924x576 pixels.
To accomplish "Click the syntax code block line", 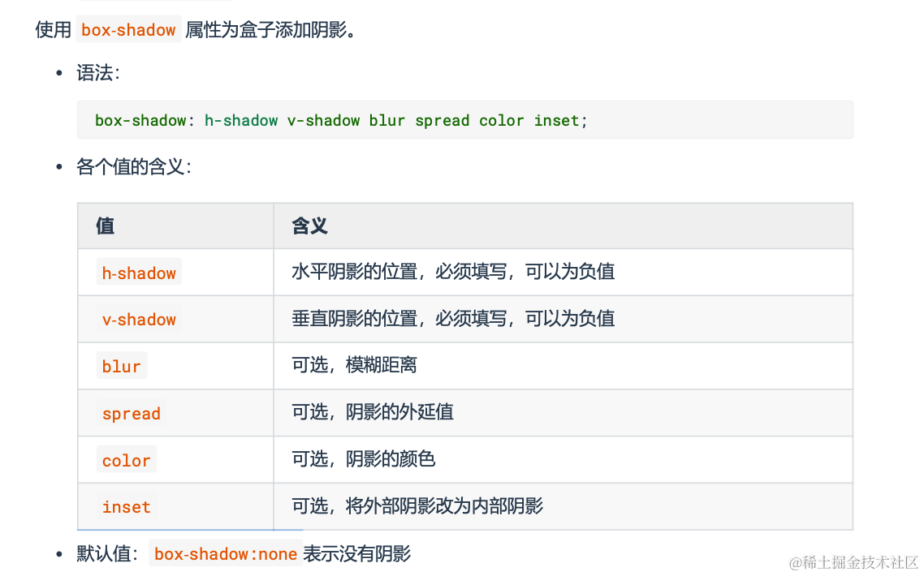I will pos(341,120).
